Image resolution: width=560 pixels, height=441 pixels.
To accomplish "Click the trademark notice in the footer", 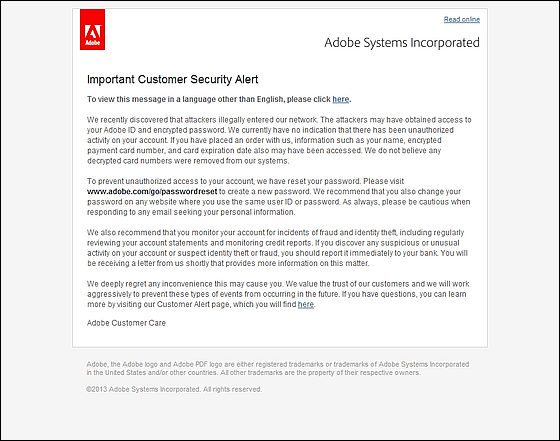I will (x=278, y=368).
